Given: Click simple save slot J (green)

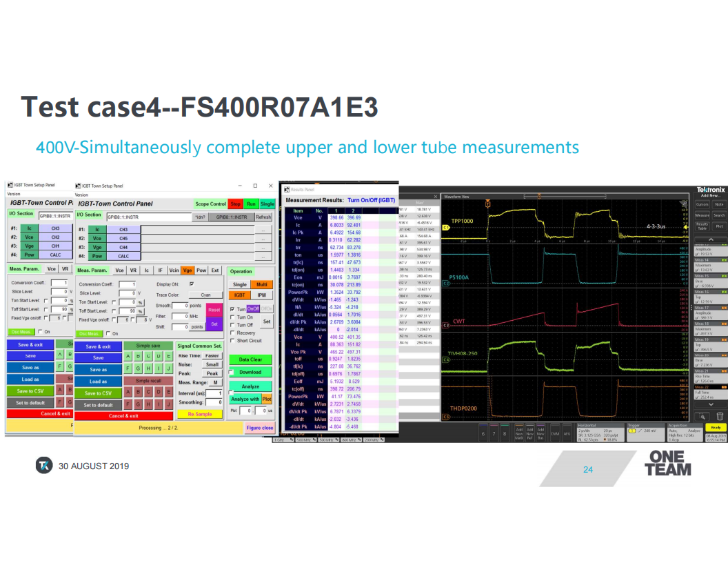Looking at the screenshot, I should point(168,368).
